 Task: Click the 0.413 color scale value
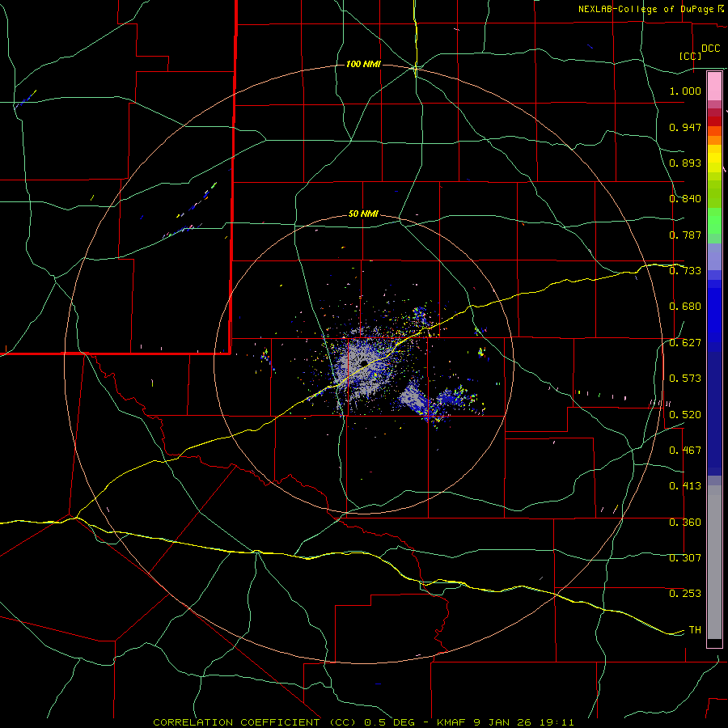pos(685,486)
